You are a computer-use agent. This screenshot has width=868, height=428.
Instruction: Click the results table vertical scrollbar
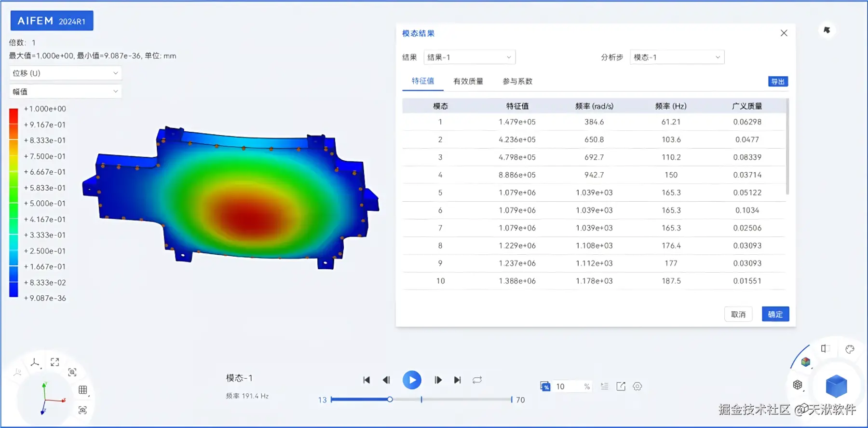[787, 147]
